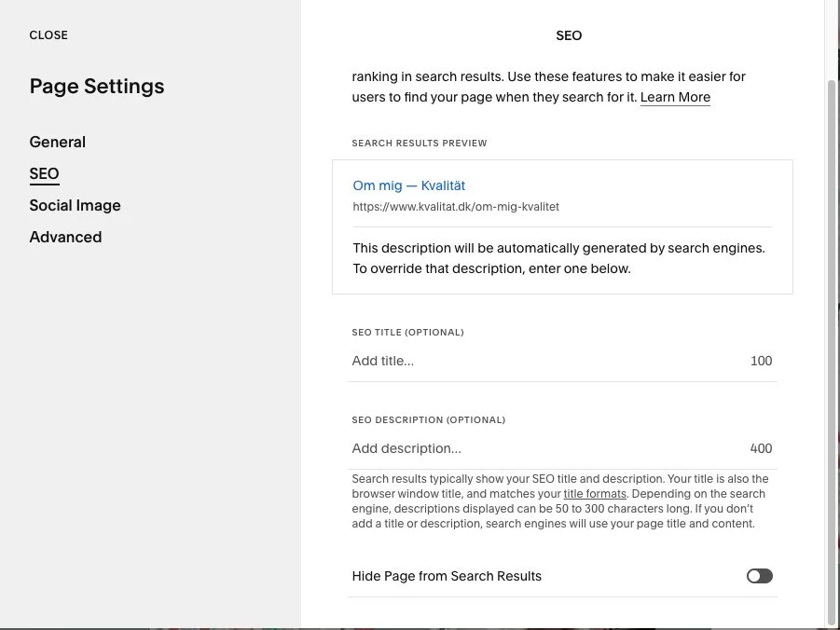Toggle Hide Page from Search Results switch

[x=760, y=576]
